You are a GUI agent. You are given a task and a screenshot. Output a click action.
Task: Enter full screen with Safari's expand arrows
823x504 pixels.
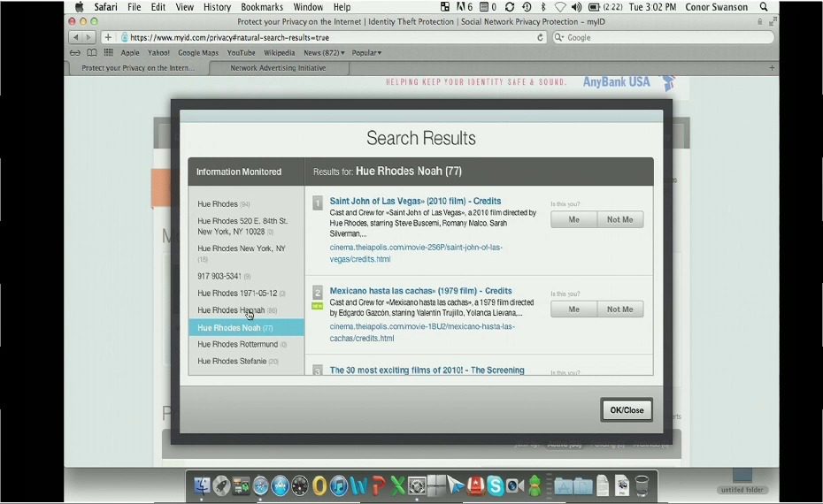tap(773, 21)
